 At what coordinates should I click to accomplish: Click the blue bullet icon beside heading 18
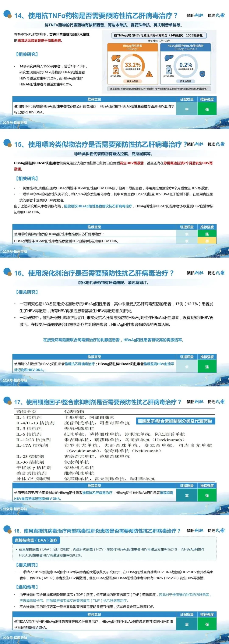(x=7, y=530)
